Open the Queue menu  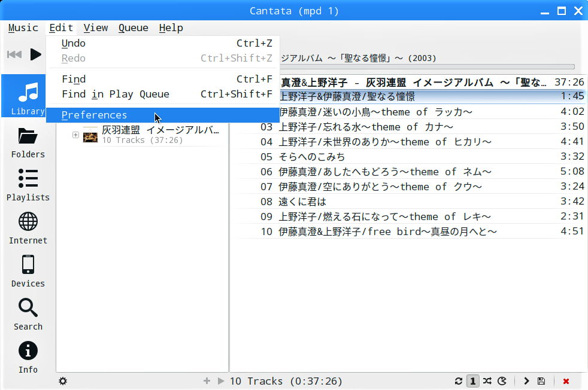pyautogui.click(x=133, y=28)
